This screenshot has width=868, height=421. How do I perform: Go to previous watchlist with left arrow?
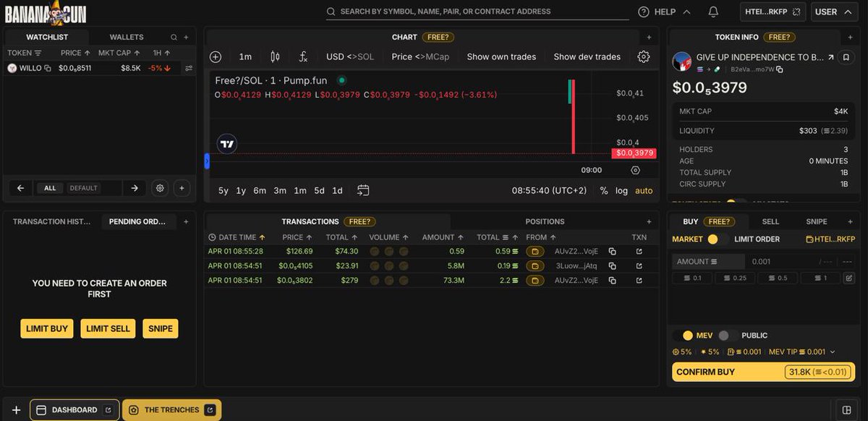[x=20, y=188]
